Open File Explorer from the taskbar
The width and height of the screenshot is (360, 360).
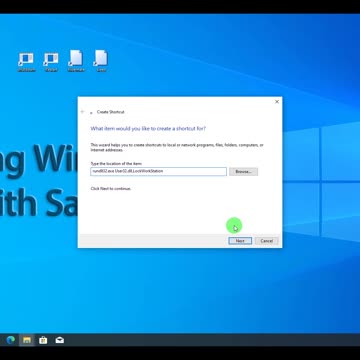click(x=27, y=340)
